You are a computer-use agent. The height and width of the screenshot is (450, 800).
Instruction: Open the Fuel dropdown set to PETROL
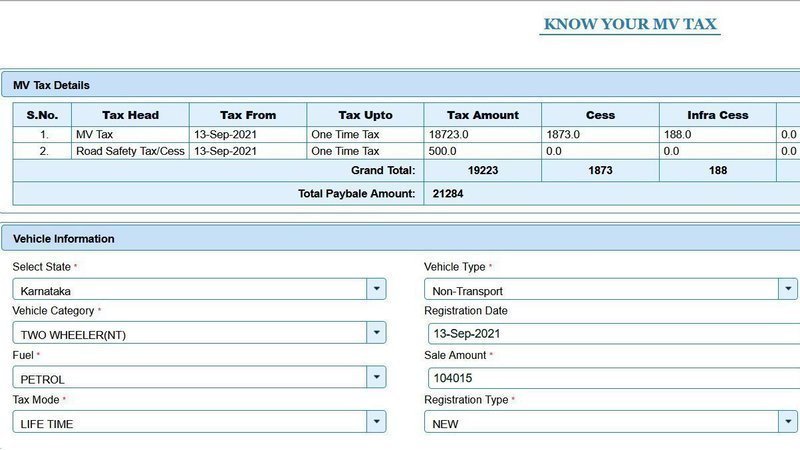[198, 378]
